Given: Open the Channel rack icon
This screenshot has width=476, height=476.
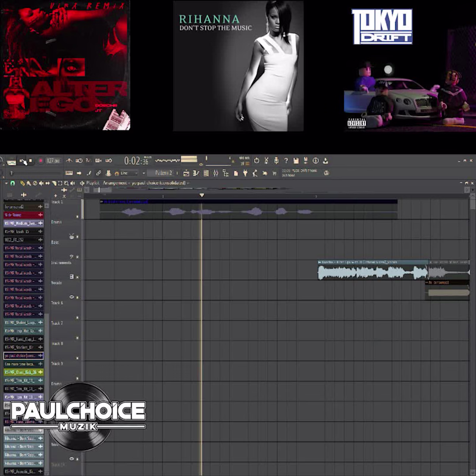Looking at the screenshot, I should (206, 173).
